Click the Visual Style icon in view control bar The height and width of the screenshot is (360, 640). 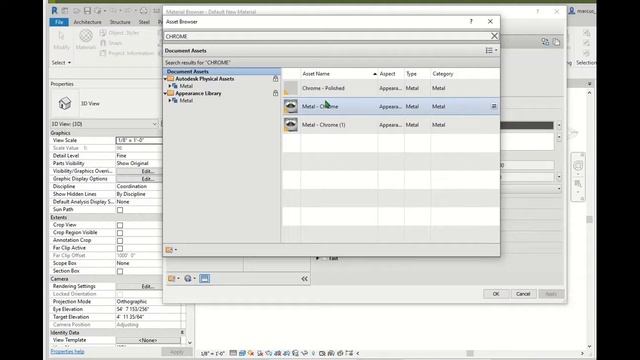point(242,353)
